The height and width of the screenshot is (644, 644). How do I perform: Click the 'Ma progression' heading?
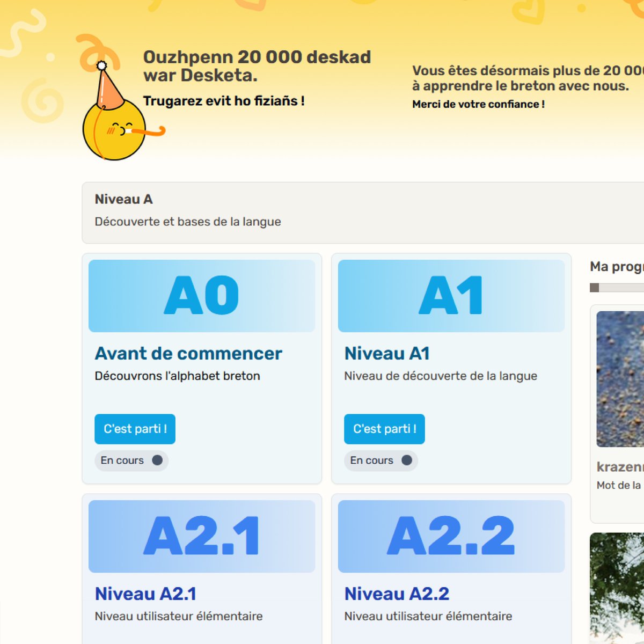[x=617, y=267]
